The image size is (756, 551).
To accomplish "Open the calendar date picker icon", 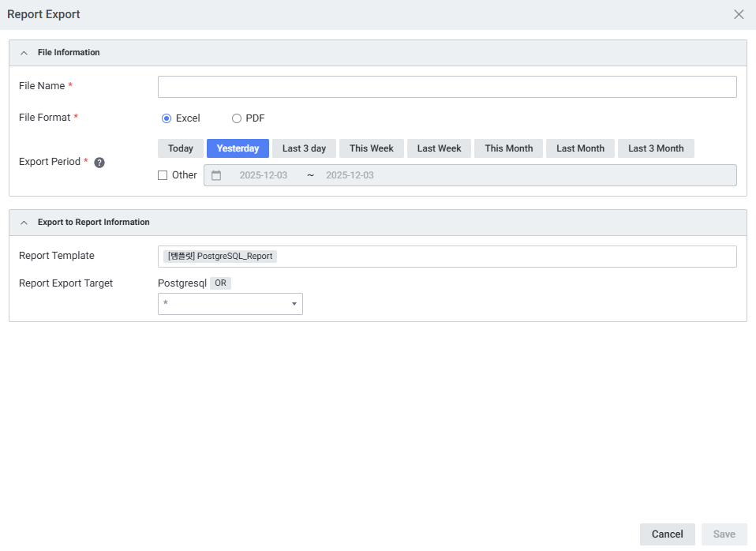I will point(216,175).
